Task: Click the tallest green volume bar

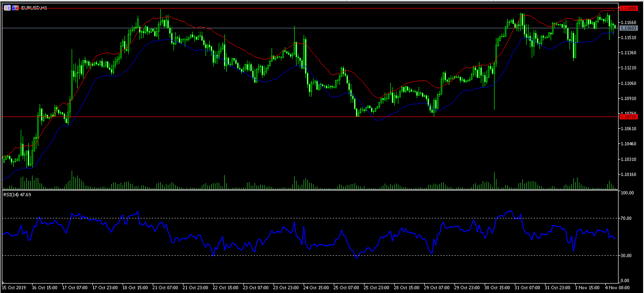Action: [x=72, y=179]
